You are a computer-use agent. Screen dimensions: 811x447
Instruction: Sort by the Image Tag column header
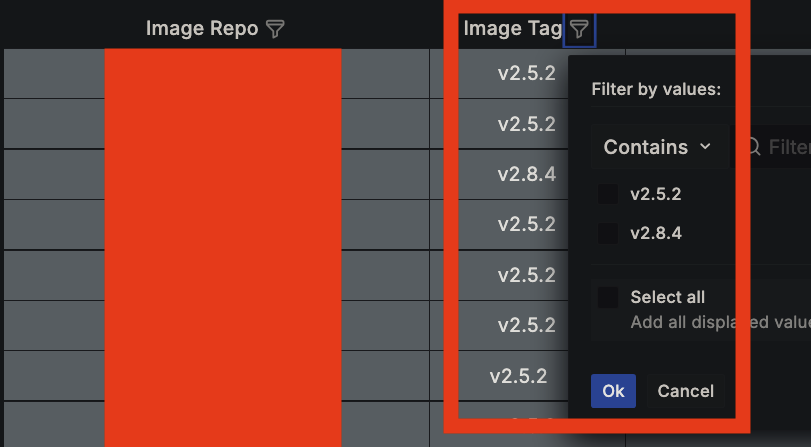click(513, 28)
